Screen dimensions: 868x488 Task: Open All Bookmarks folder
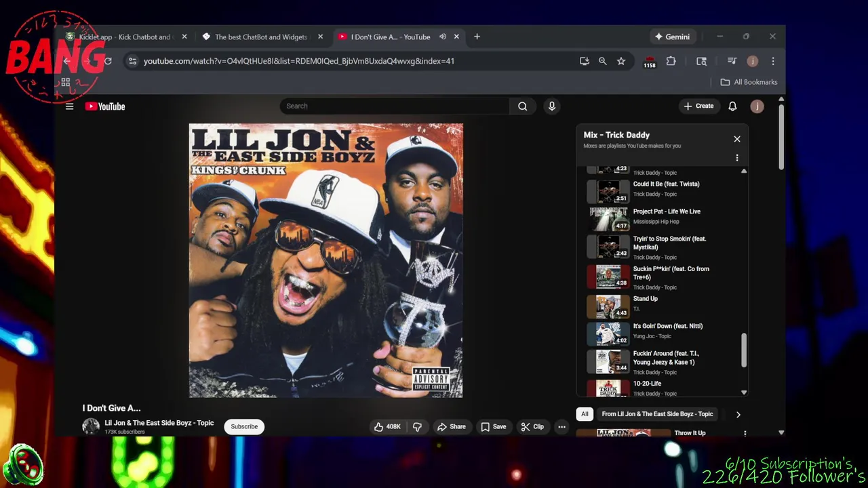tap(749, 82)
